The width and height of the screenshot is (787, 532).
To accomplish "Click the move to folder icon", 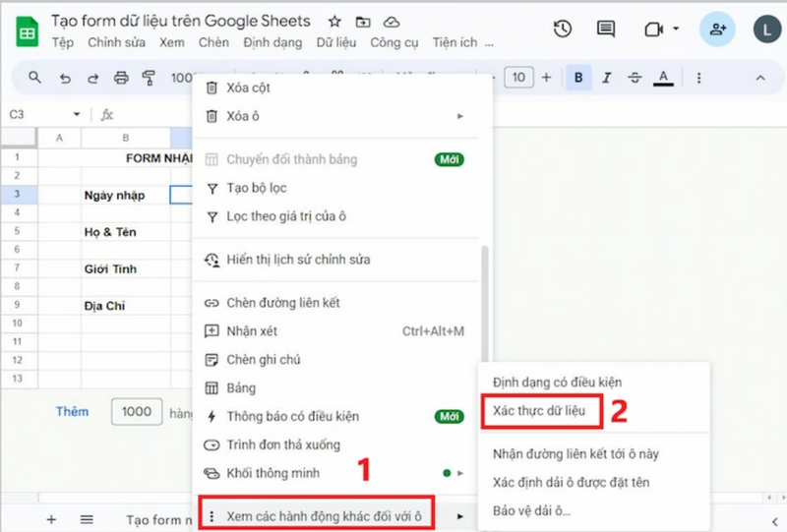I will point(363,22).
